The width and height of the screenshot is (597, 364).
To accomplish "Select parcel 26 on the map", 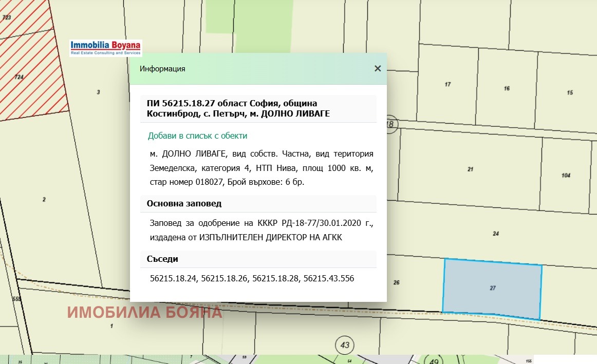I will tap(396, 283).
